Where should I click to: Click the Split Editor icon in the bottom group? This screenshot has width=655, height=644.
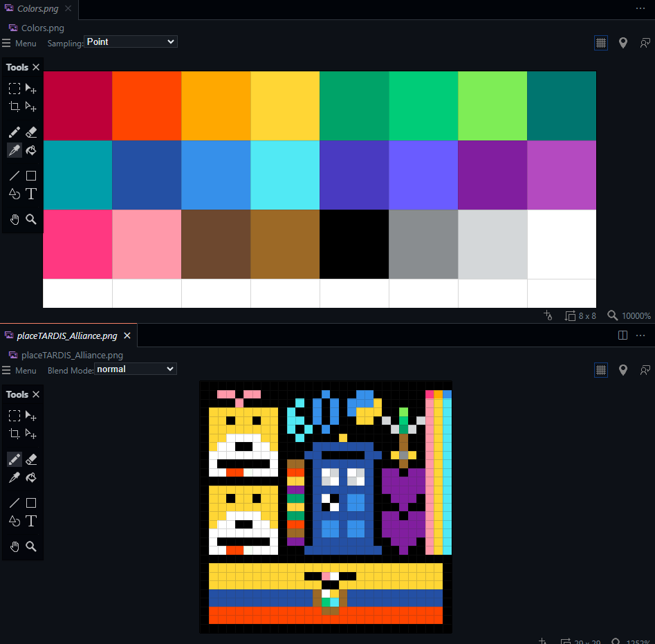click(x=622, y=335)
